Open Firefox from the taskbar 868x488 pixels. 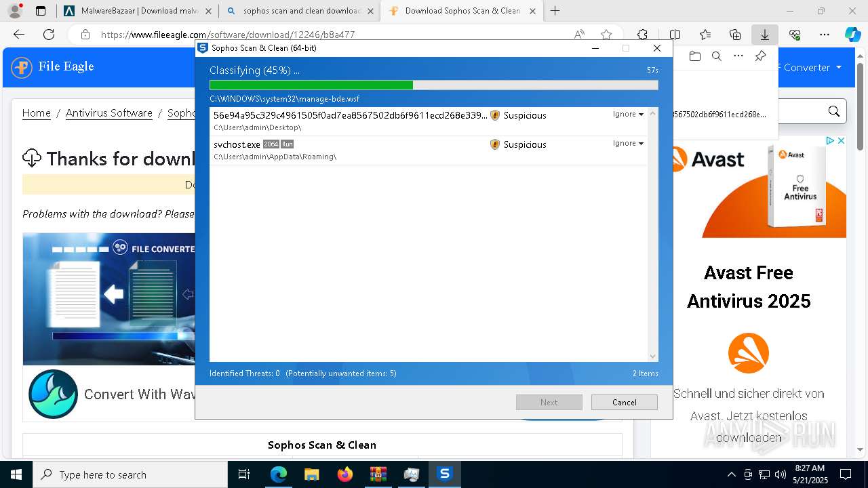coord(345,474)
